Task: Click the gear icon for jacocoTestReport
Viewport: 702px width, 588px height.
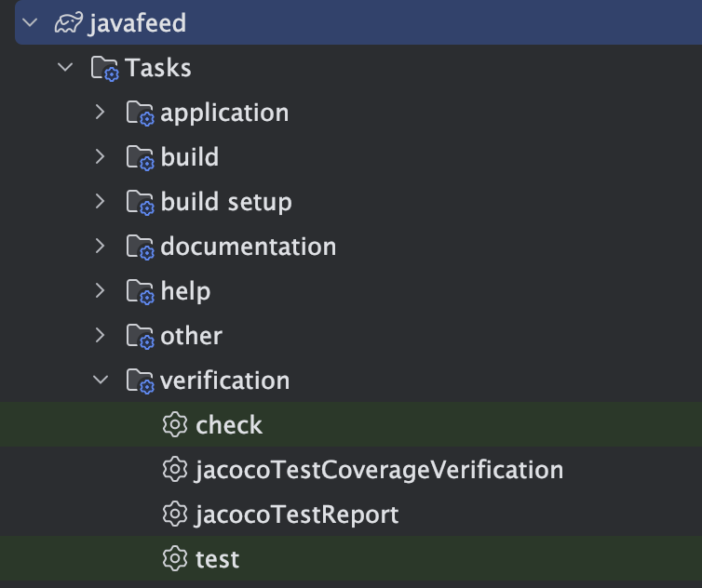Action: click(x=174, y=514)
